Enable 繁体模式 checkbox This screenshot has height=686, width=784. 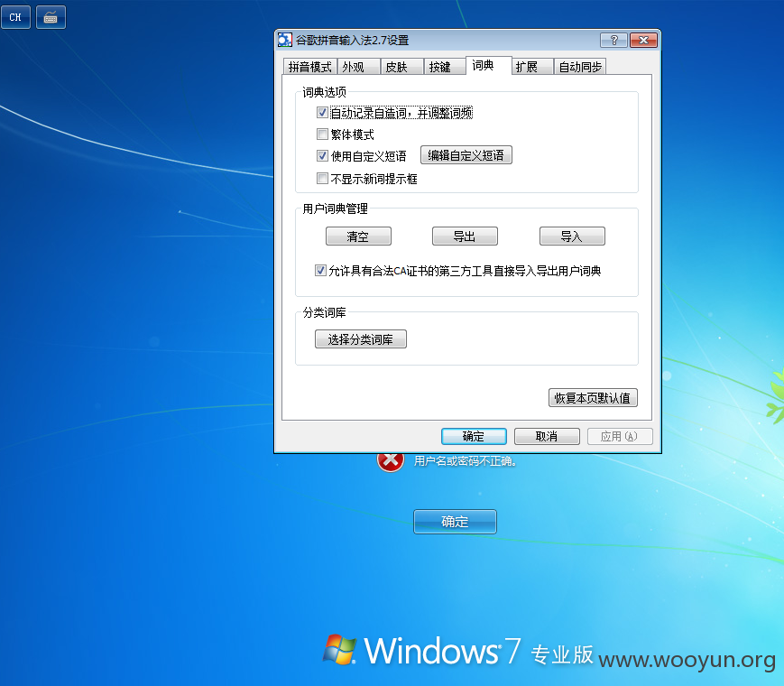322,134
